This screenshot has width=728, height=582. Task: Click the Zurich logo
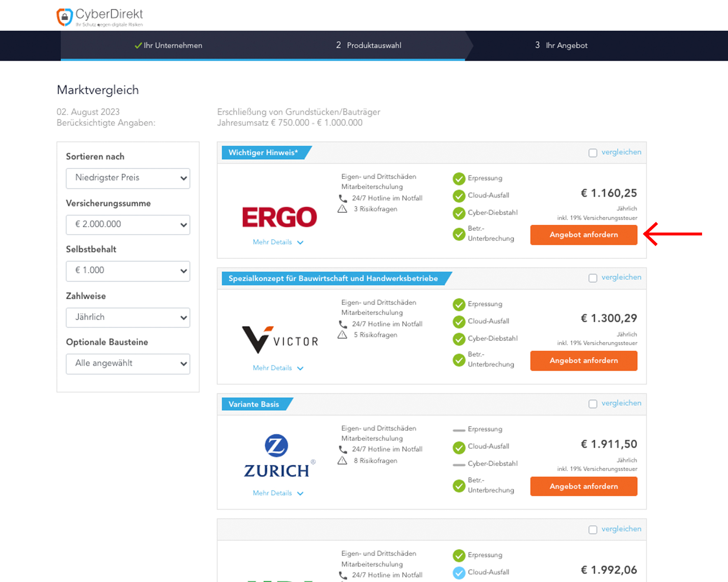click(x=279, y=456)
